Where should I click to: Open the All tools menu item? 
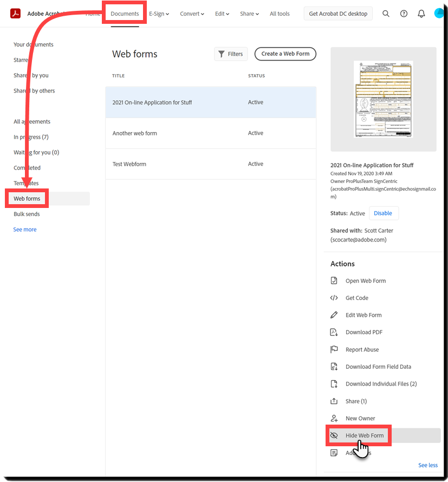280,14
